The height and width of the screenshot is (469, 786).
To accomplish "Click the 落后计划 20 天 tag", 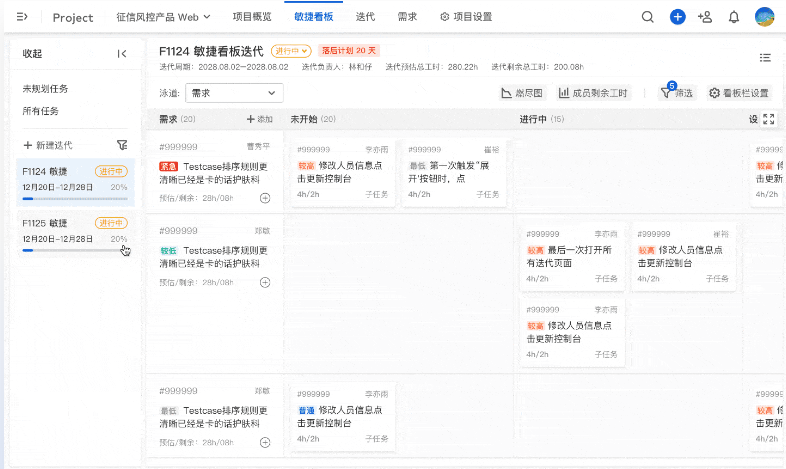I will tap(349, 51).
